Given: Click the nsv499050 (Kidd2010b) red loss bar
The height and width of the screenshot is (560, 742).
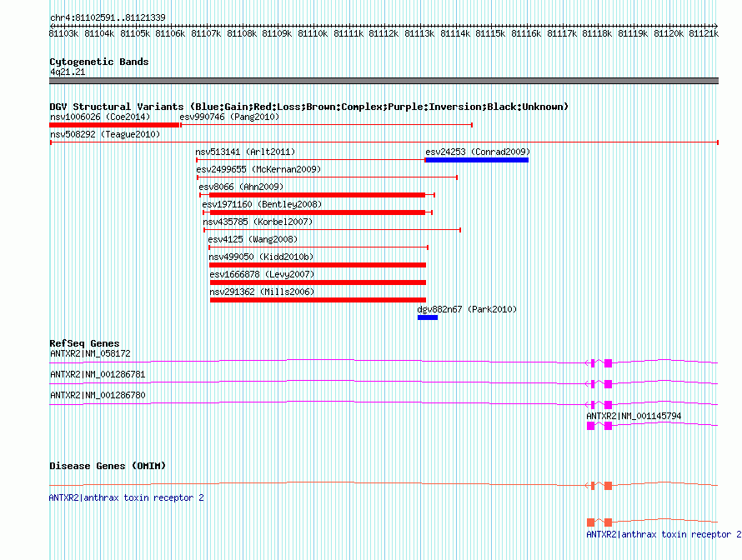Looking at the screenshot, I should pyautogui.click(x=318, y=265).
